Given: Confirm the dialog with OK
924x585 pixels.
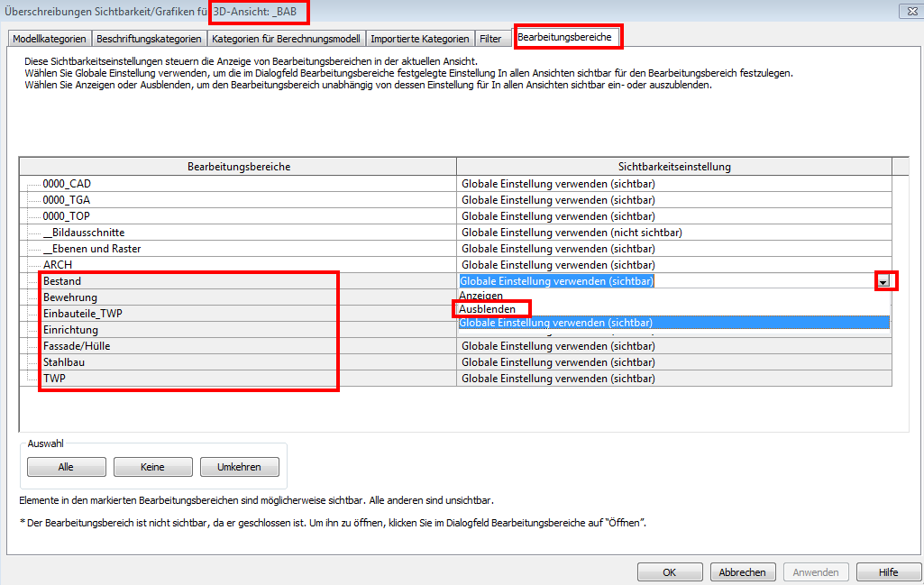Looking at the screenshot, I should [670, 572].
